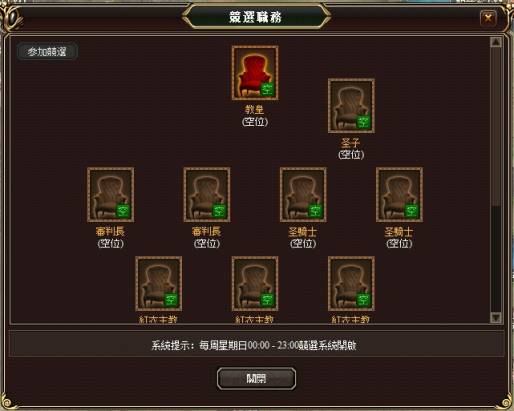This screenshot has width=514, height=411.
Task: Click the scrollbar down arrow
Action: click(x=496, y=317)
